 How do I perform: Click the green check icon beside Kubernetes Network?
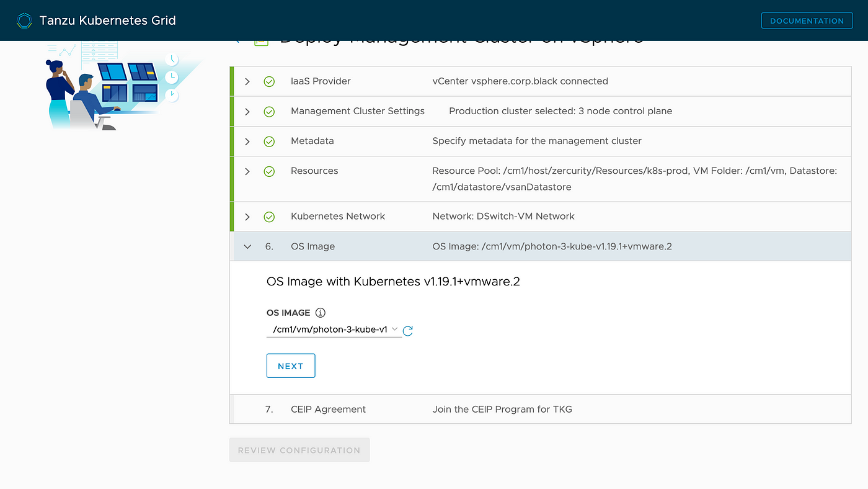click(x=269, y=217)
